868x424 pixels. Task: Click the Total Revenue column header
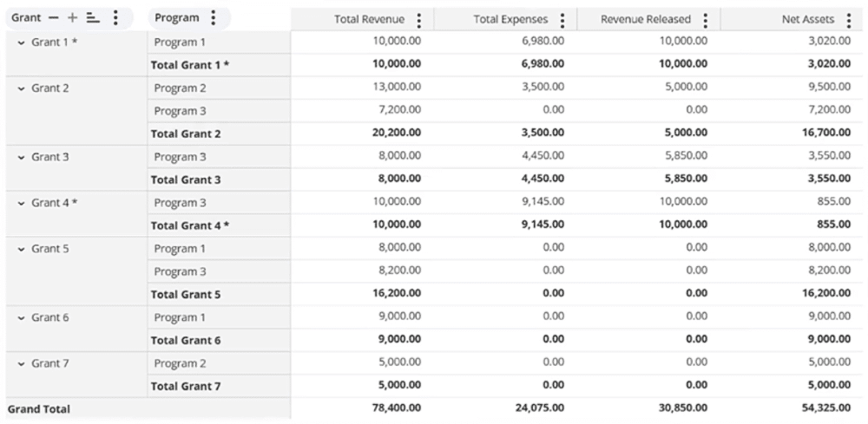tap(369, 19)
